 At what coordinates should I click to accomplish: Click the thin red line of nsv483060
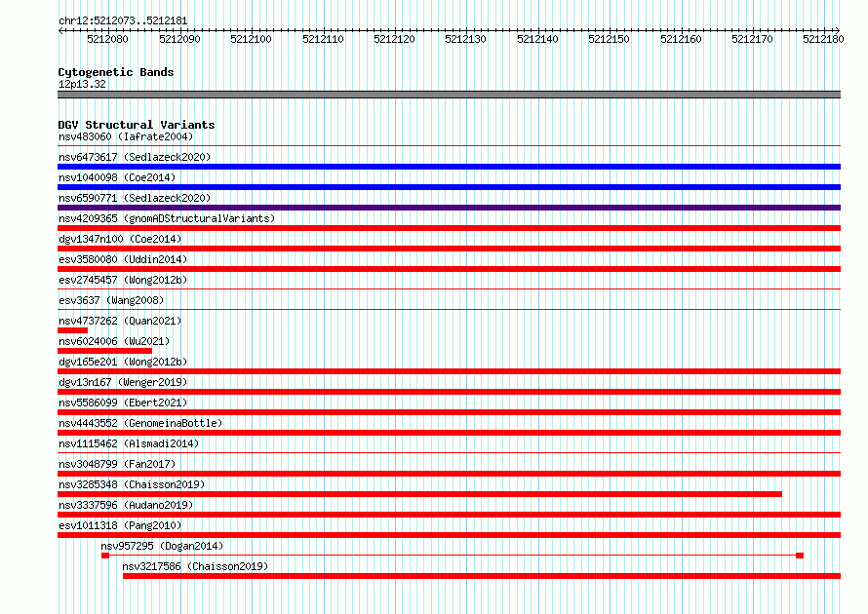click(449, 146)
